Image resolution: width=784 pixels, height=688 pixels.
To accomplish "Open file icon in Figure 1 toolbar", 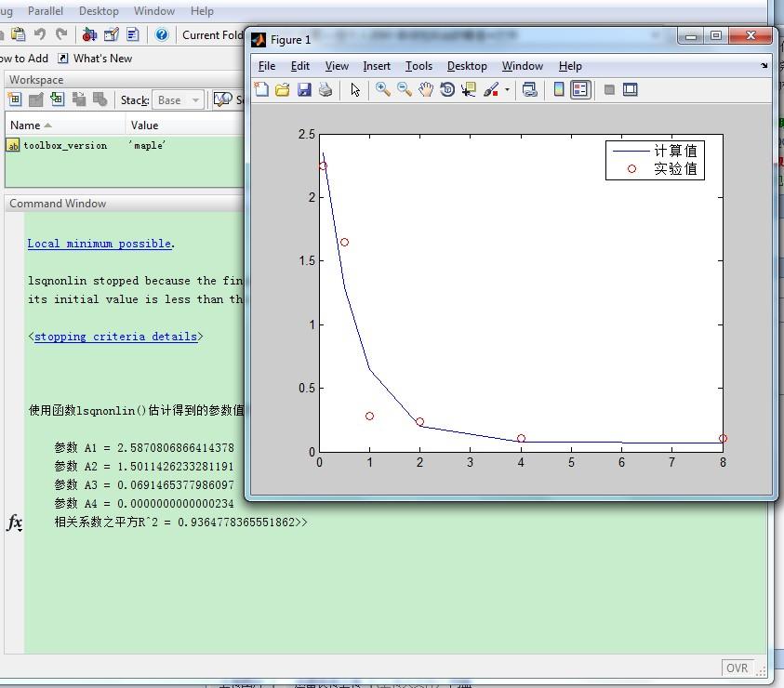I will click(x=283, y=90).
